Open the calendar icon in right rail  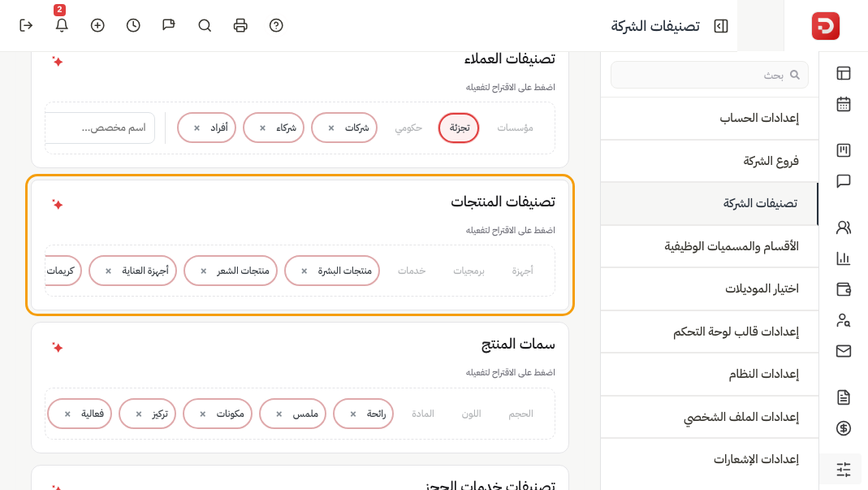pos(843,104)
